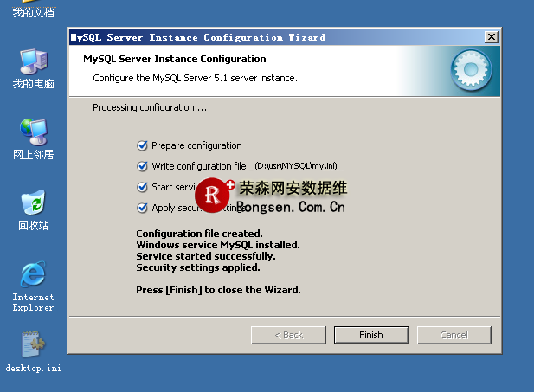This screenshot has width=534, height=392.
Task: Open the 我的文档 desktop icon
Action: point(33,10)
